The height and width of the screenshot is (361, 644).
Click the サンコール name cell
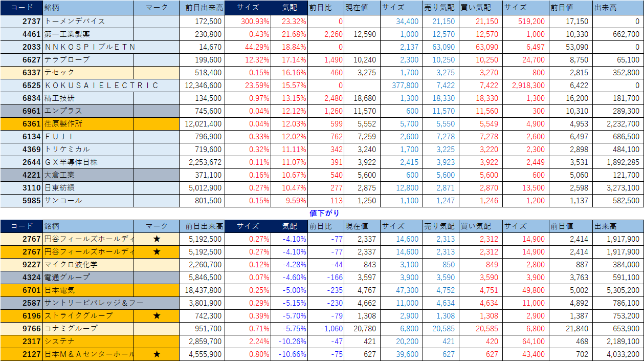88,201
